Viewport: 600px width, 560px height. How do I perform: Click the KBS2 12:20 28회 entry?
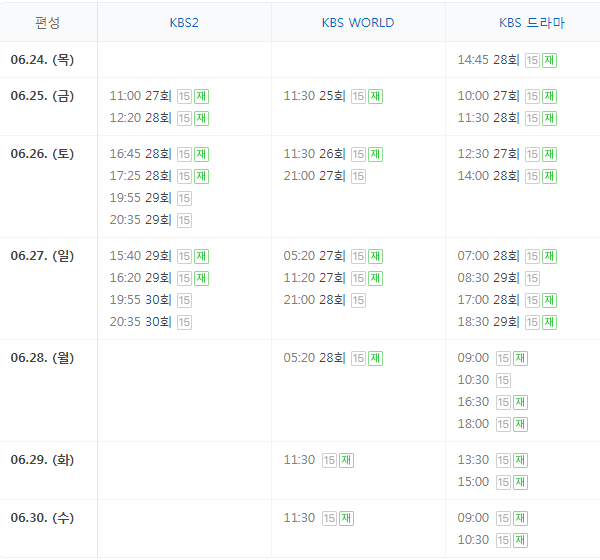(140, 118)
